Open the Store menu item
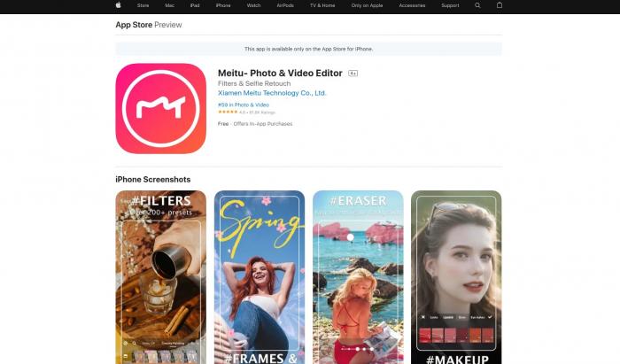Image resolution: width=620 pixels, height=364 pixels. pyautogui.click(x=143, y=5)
